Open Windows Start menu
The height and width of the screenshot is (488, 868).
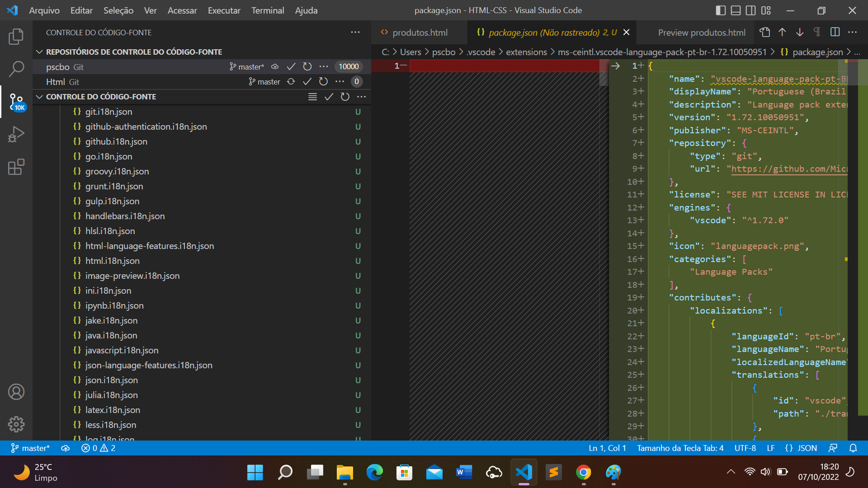tap(255, 472)
